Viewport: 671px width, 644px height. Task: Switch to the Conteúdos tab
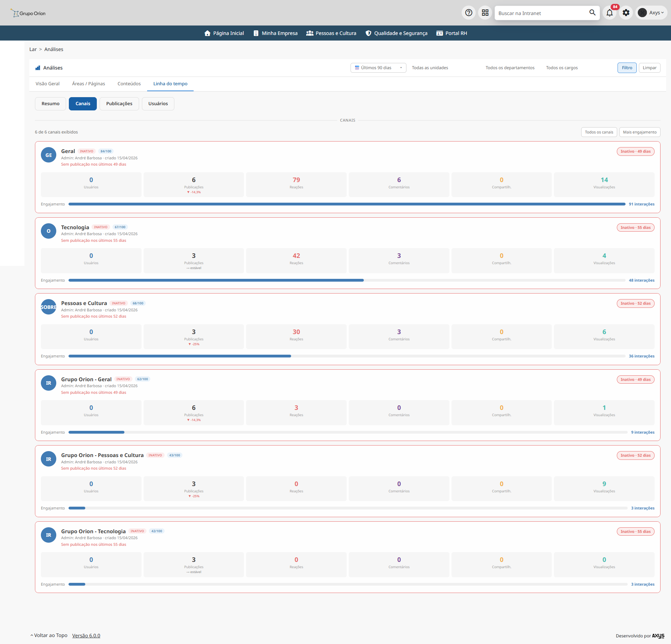coord(129,84)
